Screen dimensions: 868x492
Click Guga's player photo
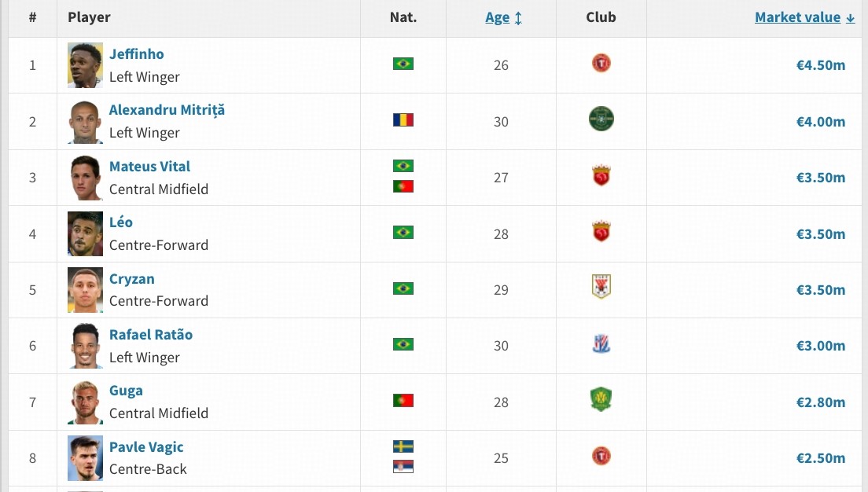[85, 402]
